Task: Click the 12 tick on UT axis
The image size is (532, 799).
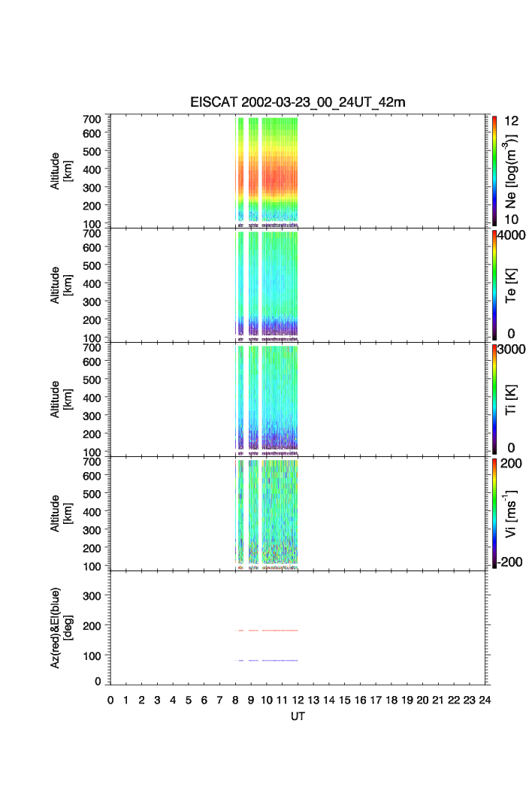Action: click(x=298, y=701)
